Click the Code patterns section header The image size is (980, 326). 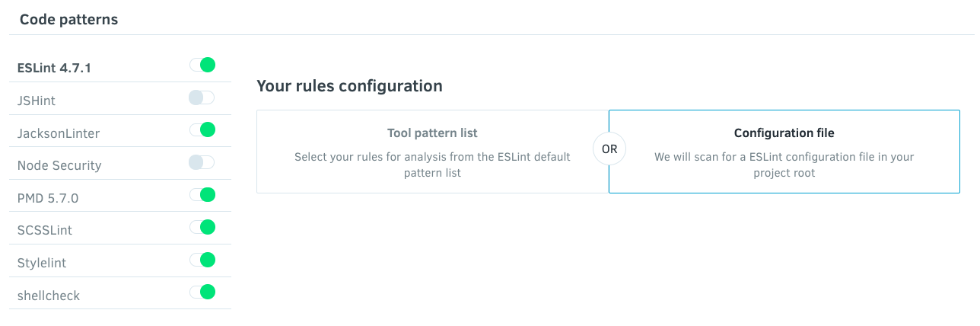pyautogui.click(x=68, y=20)
